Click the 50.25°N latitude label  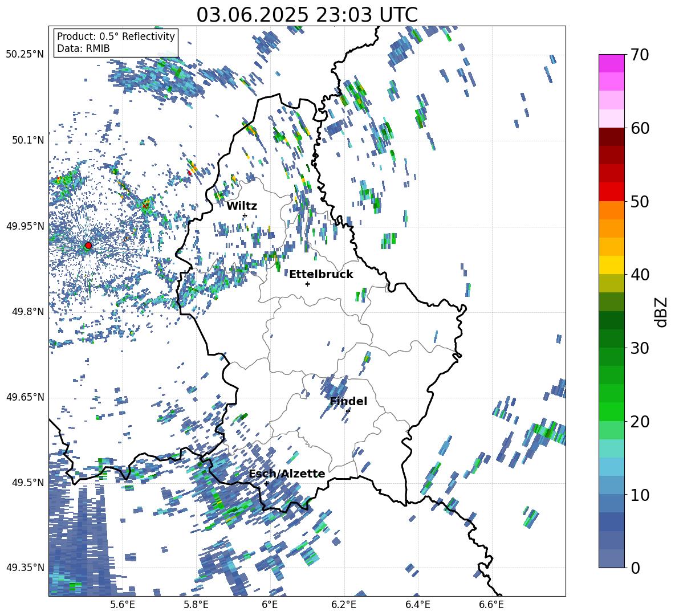point(25,54)
